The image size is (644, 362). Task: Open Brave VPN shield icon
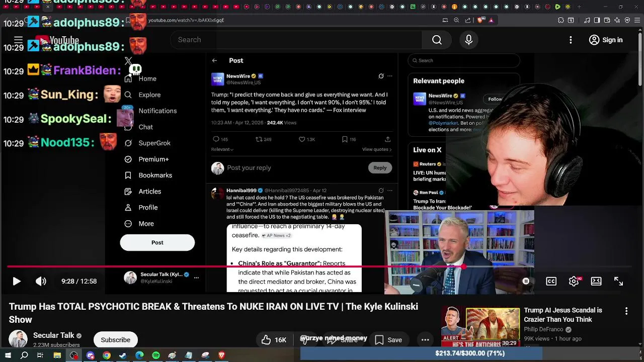627,20
